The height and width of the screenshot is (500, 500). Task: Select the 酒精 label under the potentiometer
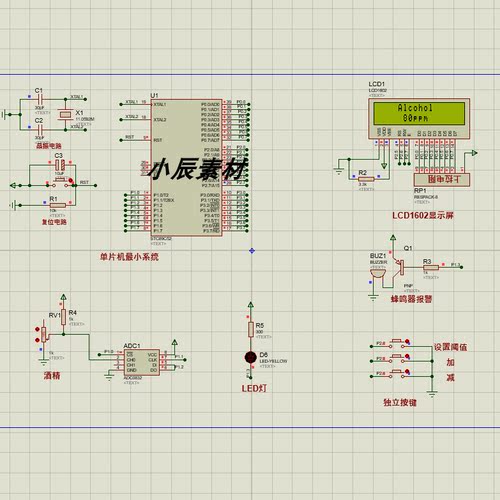(x=52, y=376)
